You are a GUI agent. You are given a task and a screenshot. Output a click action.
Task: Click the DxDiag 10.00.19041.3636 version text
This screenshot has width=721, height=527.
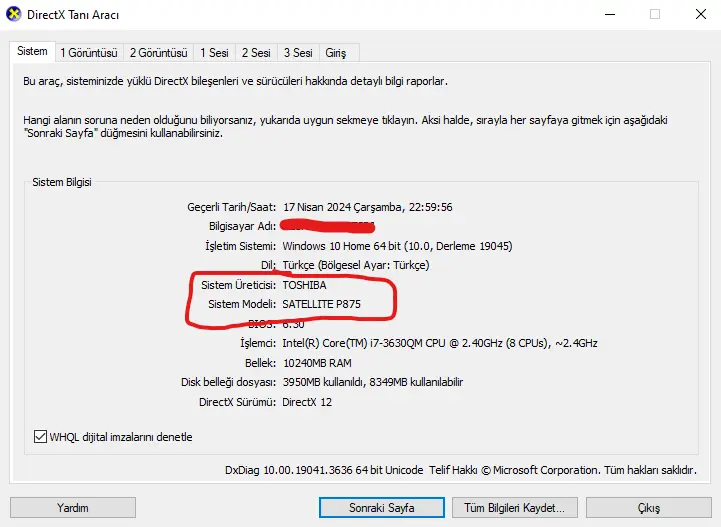324,470
